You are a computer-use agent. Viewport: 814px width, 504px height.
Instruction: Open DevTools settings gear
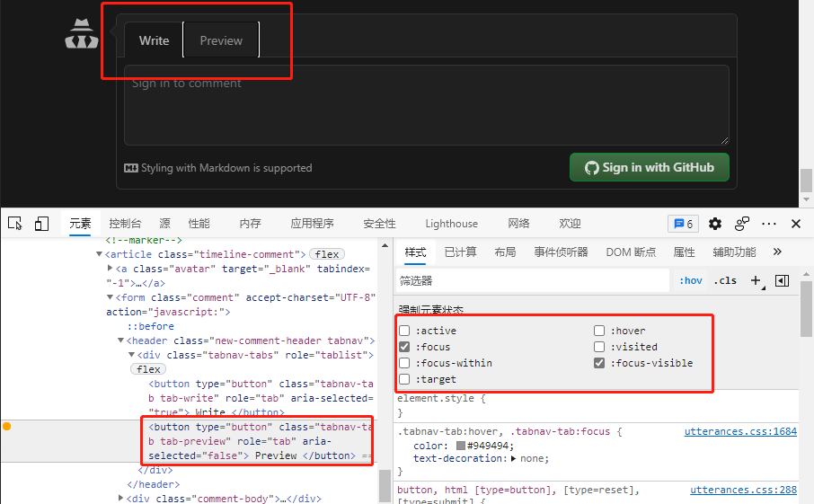715,224
